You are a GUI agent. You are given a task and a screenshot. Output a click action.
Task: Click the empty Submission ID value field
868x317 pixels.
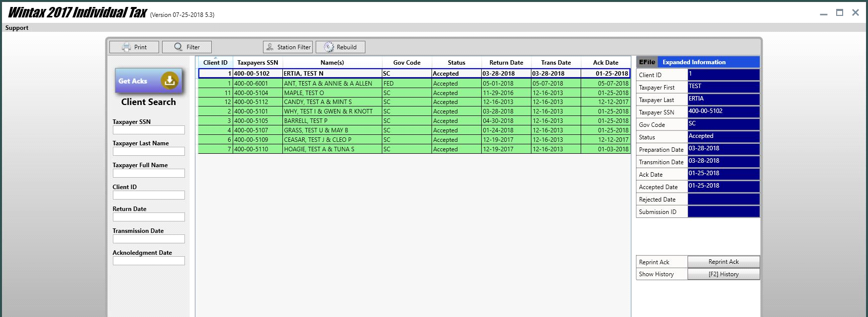[723, 211]
